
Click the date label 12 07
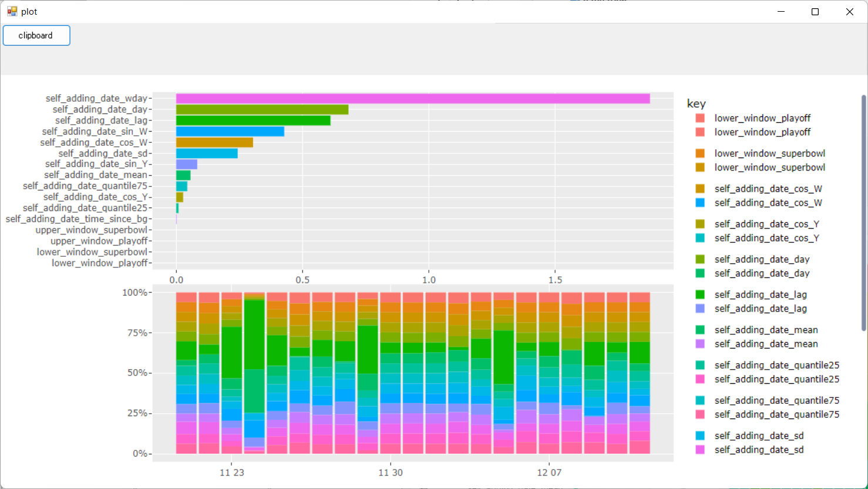(x=549, y=473)
